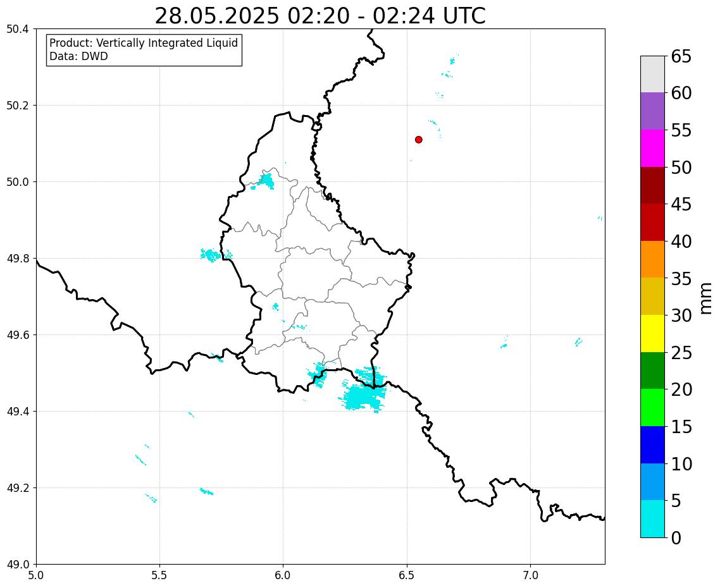Click the longitude axis label 6.0
720x588 pixels.
click(x=283, y=575)
